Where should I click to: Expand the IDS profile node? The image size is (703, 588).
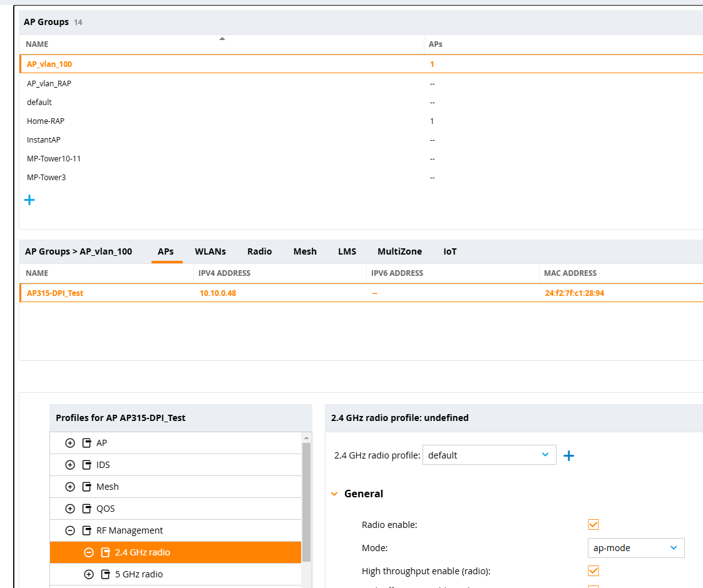[70, 465]
